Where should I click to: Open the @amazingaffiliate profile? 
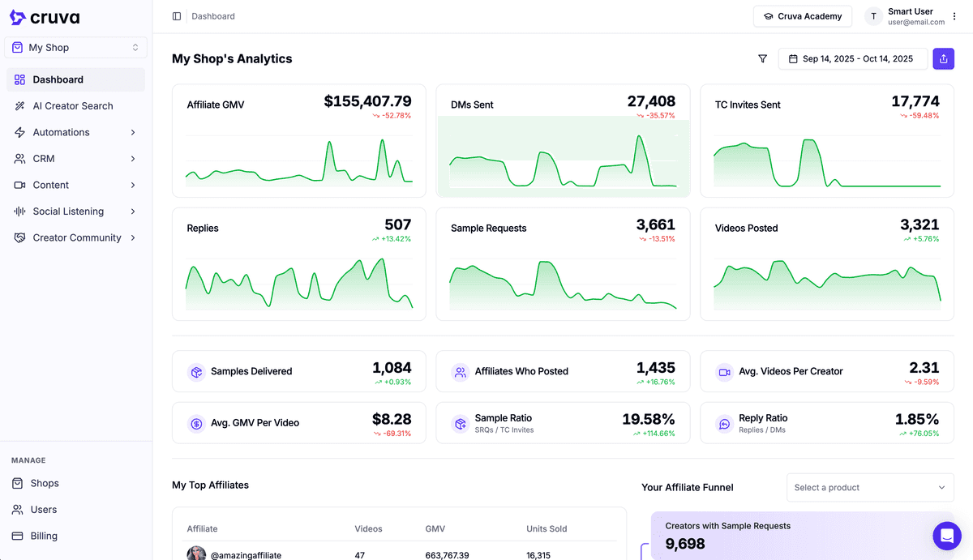click(246, 555)
